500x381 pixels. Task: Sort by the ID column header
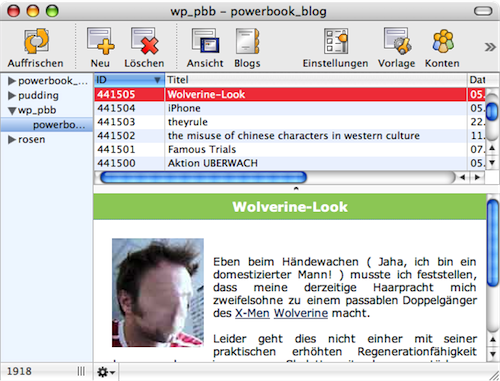click(129, 80)
